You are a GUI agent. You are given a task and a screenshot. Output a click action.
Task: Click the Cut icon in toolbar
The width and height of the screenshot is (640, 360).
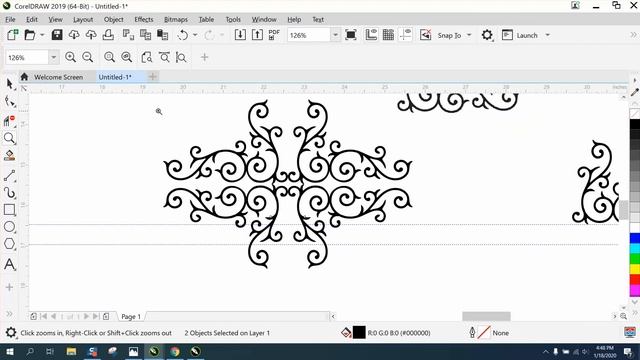(128, 35)
